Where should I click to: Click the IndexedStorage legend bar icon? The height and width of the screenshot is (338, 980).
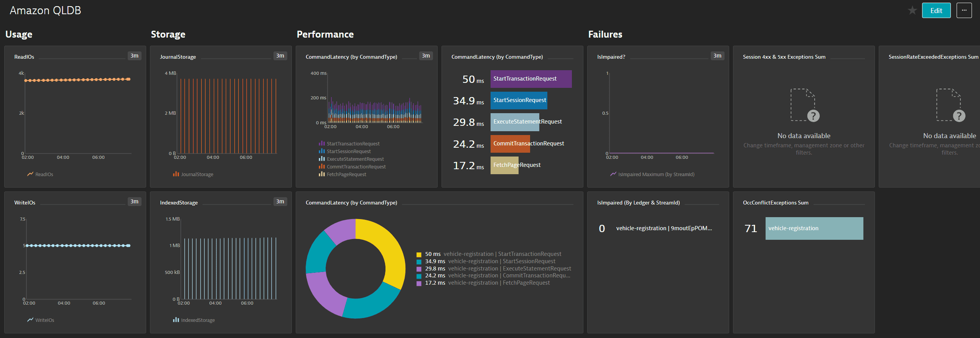tap(176, 320)
